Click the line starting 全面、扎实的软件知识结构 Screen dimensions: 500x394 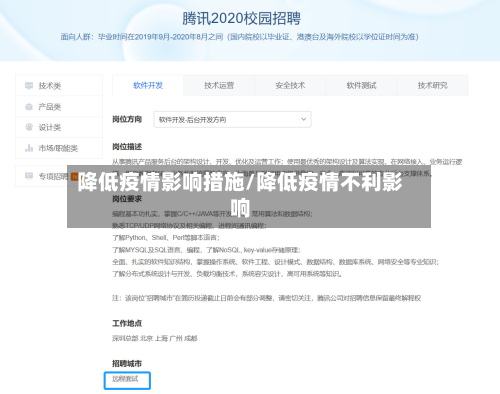click(x=275, y=262)
